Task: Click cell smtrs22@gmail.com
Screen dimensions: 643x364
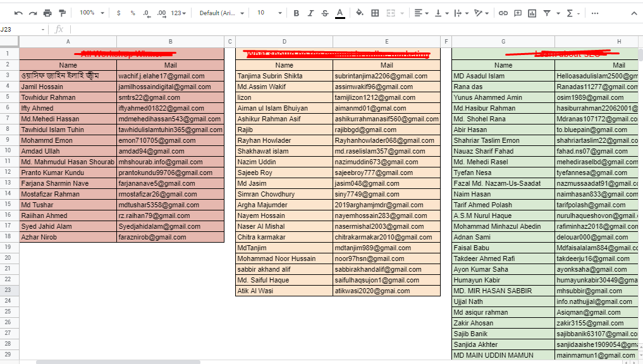Action: click(171, 97)
